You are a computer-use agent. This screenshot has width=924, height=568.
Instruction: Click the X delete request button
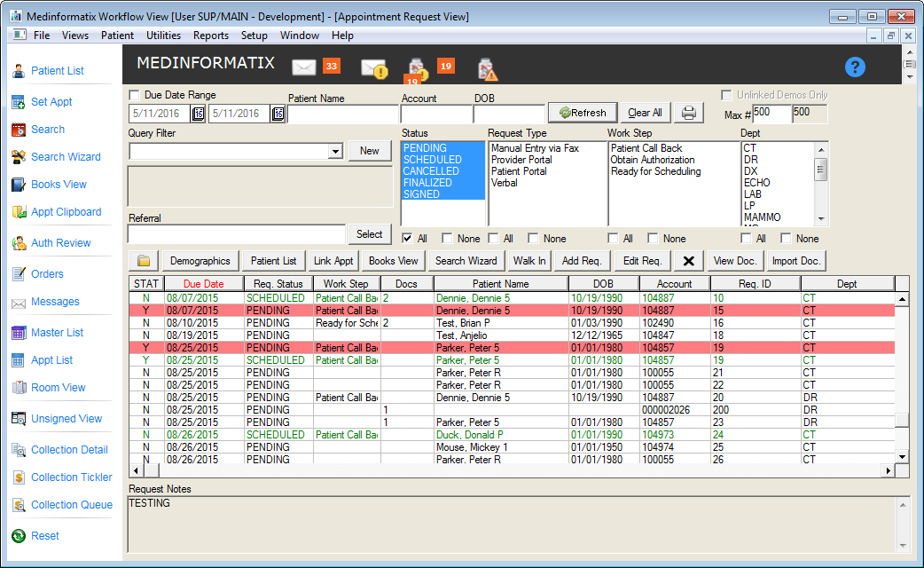[688, 261]
